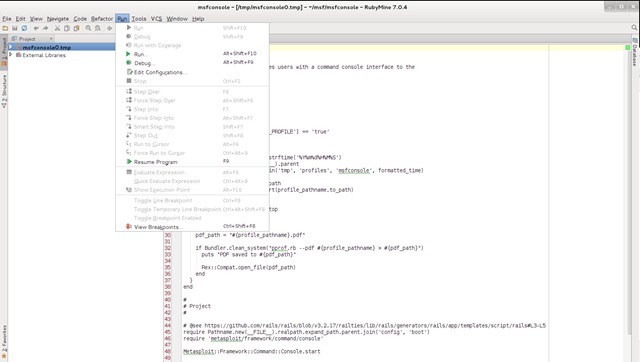
Task: Open the Edit menu
Action: click(20, 19)
